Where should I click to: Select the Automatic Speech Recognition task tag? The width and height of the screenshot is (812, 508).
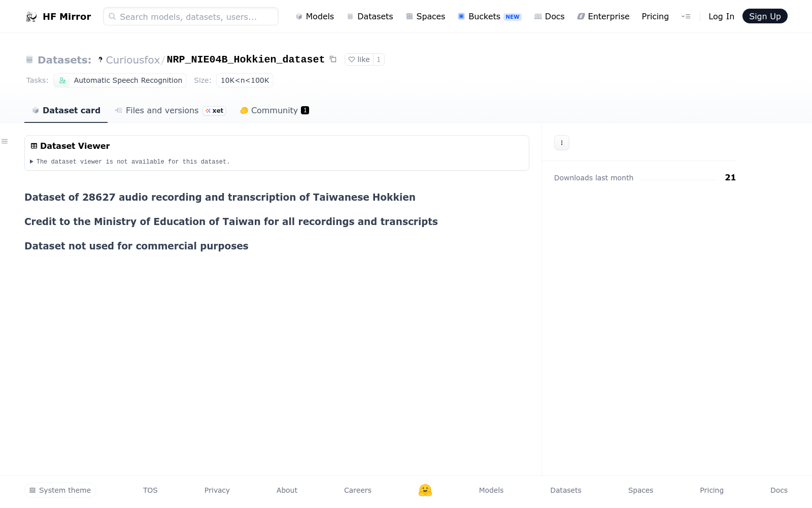tap(120, 80)
